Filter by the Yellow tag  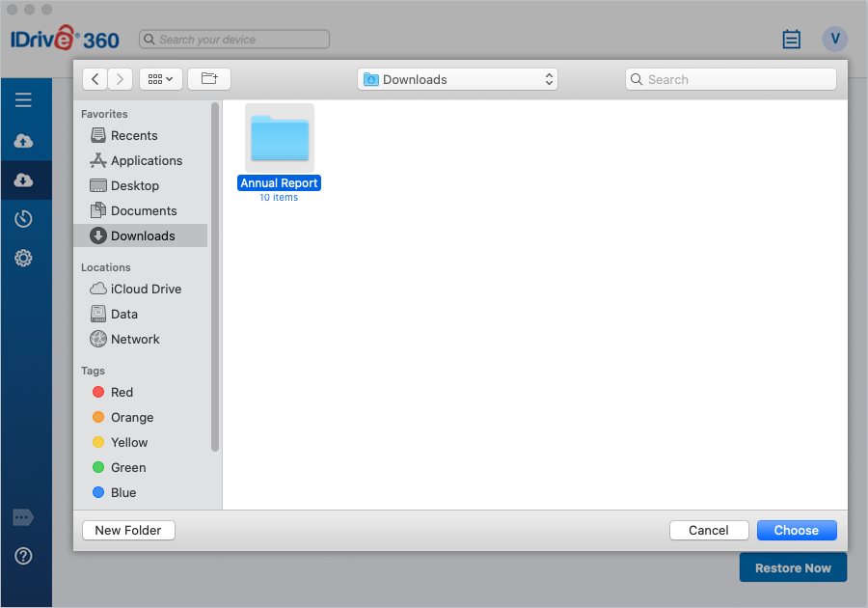click(x=141, y=442)
